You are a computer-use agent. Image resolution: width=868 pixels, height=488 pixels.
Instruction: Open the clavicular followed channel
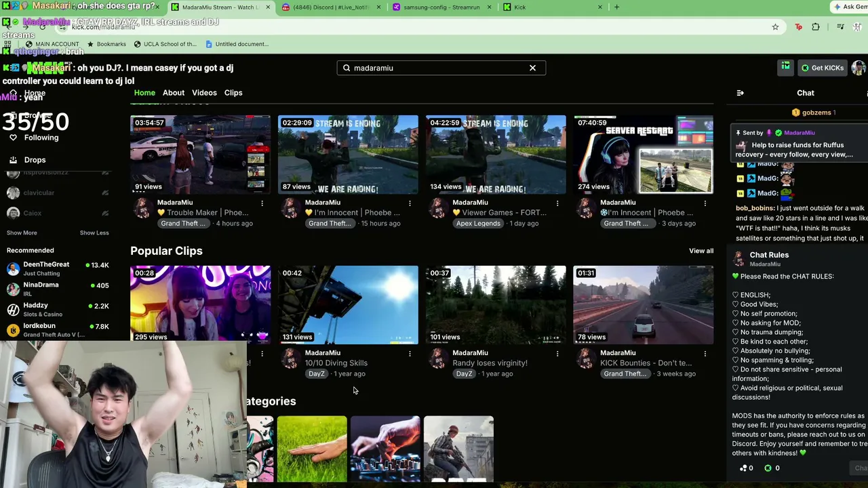coord(58,192)
